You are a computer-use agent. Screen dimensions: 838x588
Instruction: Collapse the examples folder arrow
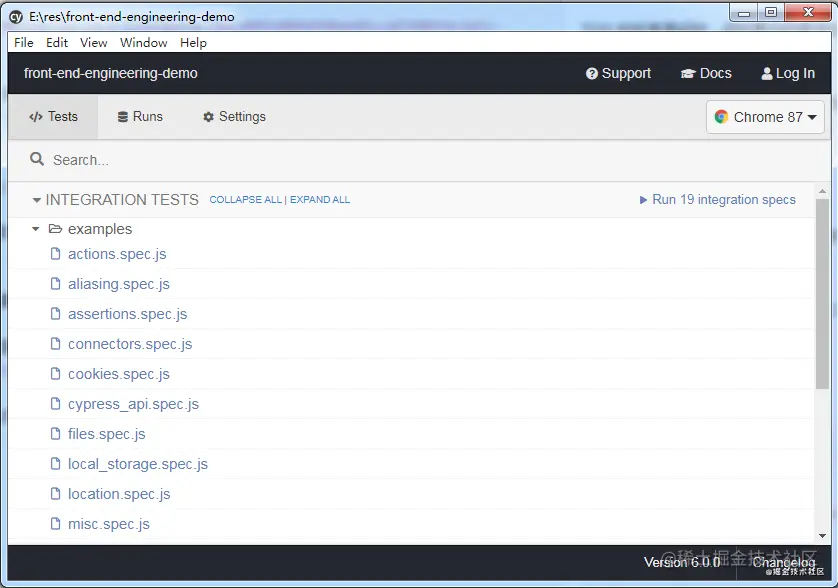point(36,229)
